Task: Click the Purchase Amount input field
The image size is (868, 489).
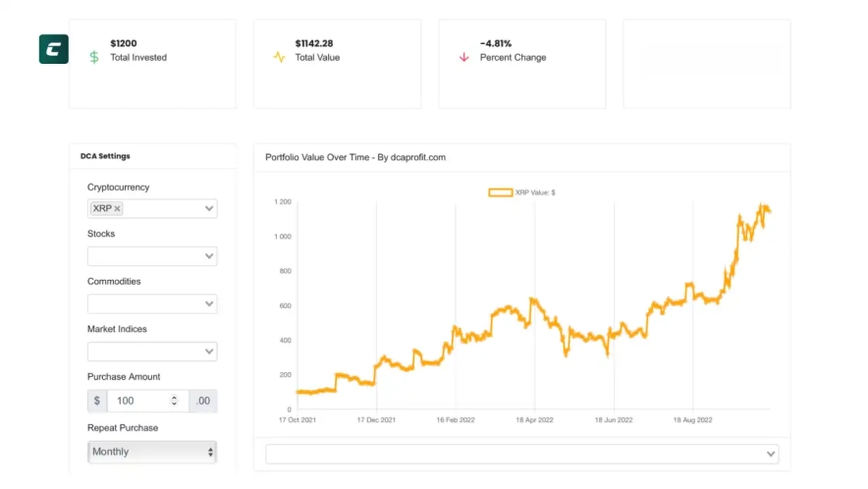Action: [x=137, y=401]
